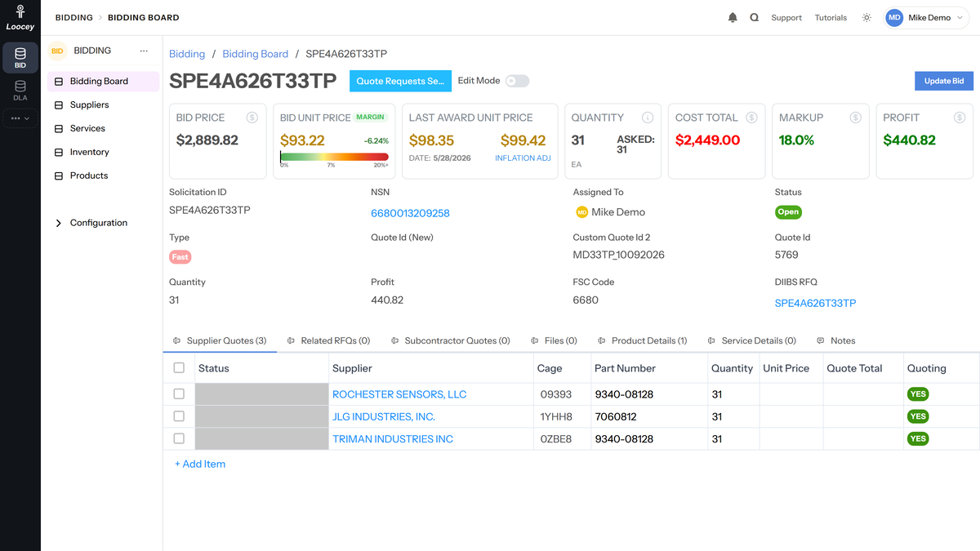This screenshot has height=551, width=980.
Task: Click the Supplier column header
Action: (431, 368)
